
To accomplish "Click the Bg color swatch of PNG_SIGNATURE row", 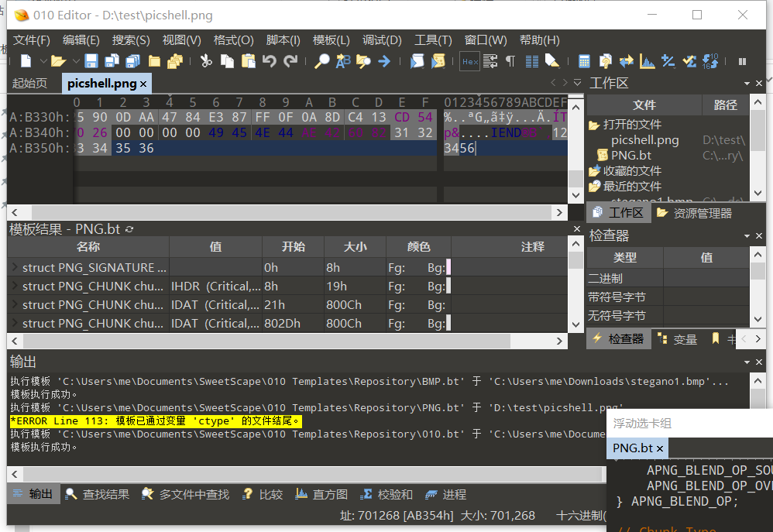I will pyautogui.click(x=448, y=267).
